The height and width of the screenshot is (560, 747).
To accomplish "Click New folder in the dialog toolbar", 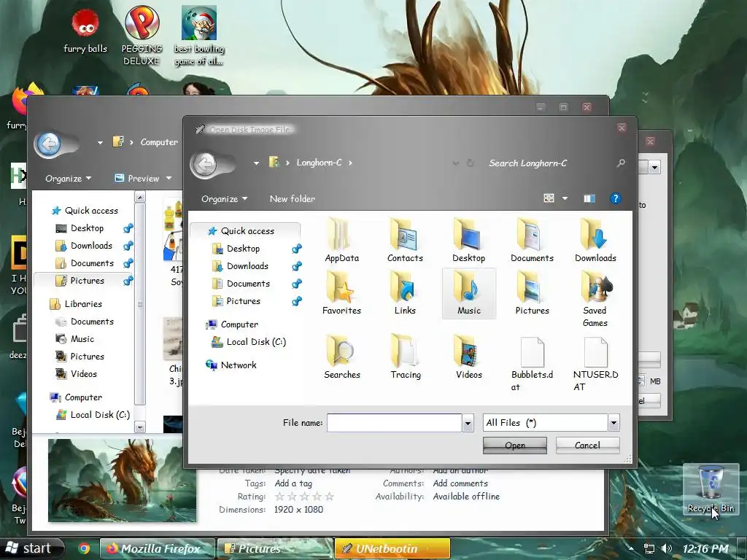I will click(x=292, y=199).
